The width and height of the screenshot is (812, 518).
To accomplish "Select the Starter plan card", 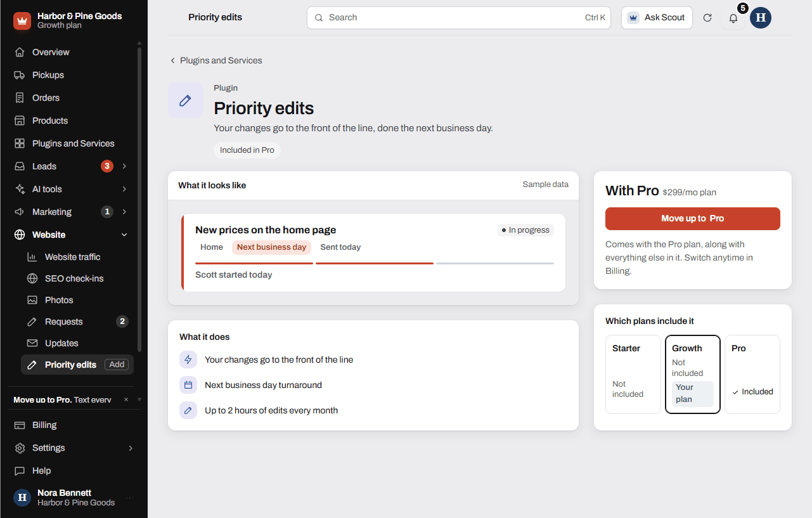I will coord(633,374).
